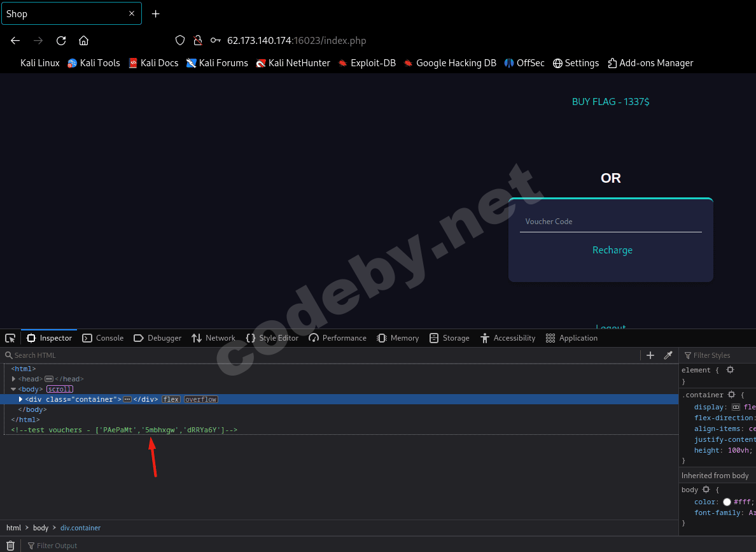Click the white color swatch in body rule
The image size is (756, 552).
click(x=726, y=502)
